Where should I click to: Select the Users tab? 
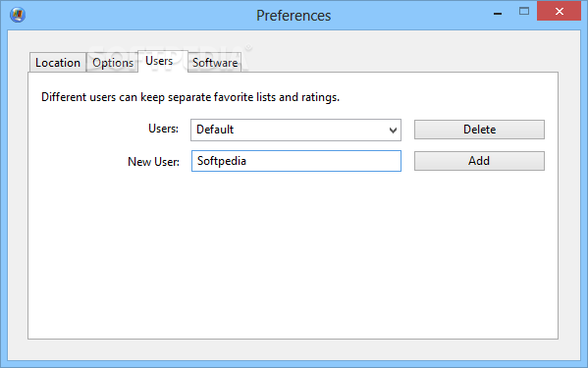(163, 61)
